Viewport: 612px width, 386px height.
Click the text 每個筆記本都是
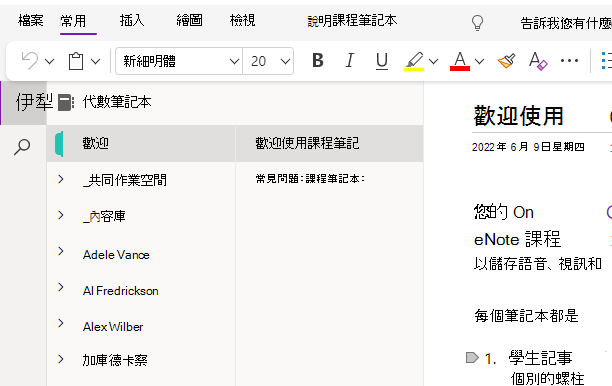(526, 316)
